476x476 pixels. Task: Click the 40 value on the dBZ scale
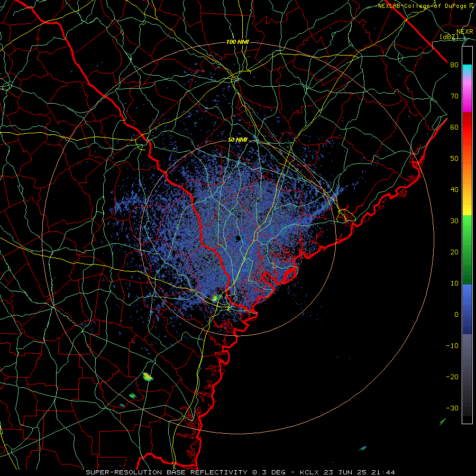pyautogui.click(x=454, y=190)
